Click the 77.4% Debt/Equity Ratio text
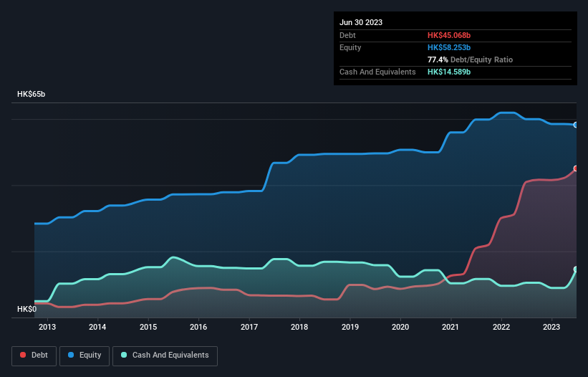The height and width of the screenshot is (377, 588). point(470,59)
